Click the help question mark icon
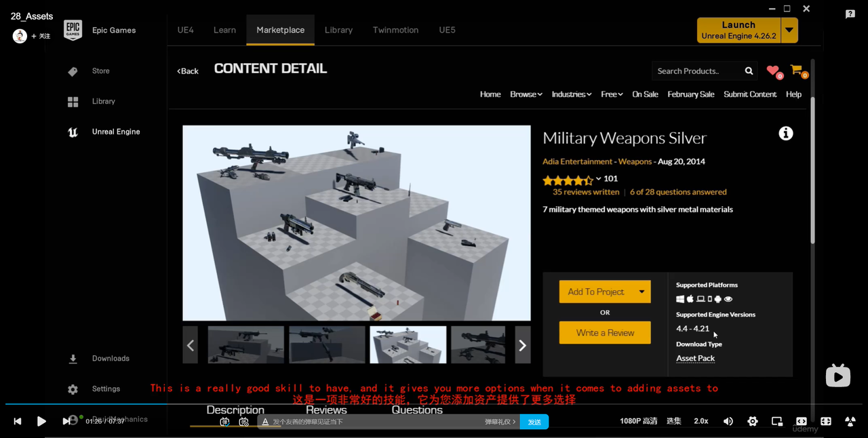The height and width of the screenshot is (438, 868). pos(850,14)
